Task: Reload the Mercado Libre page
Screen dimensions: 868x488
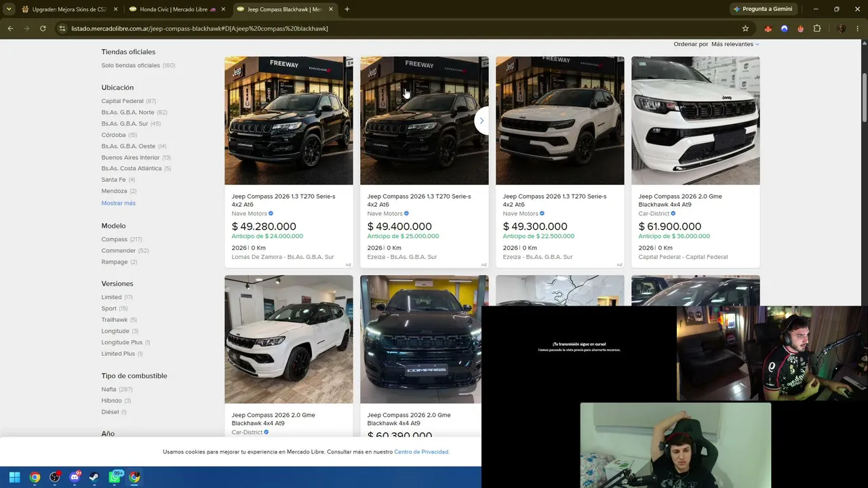Action: click(x=43, y=28)
